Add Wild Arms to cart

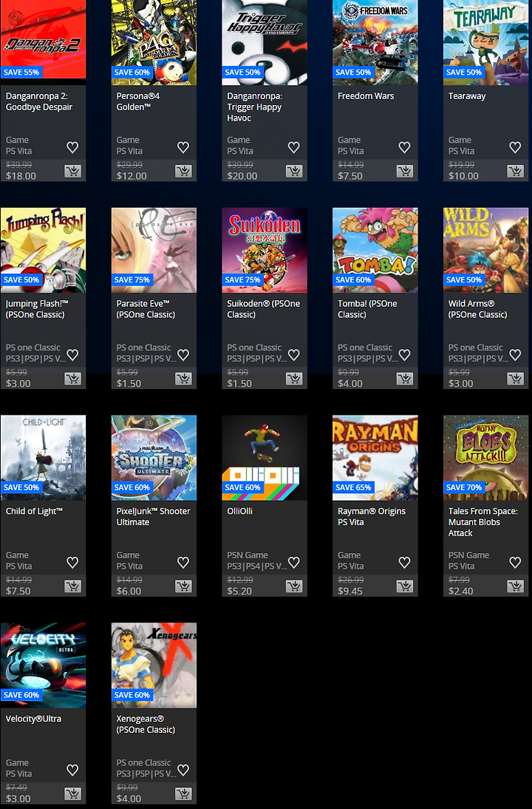[515, 379]
